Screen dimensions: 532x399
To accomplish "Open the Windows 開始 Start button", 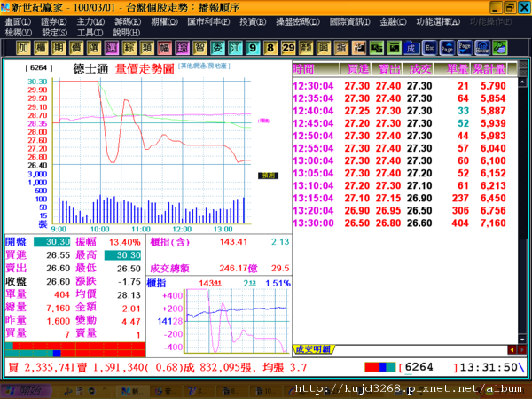I will (x=26, y=391).
